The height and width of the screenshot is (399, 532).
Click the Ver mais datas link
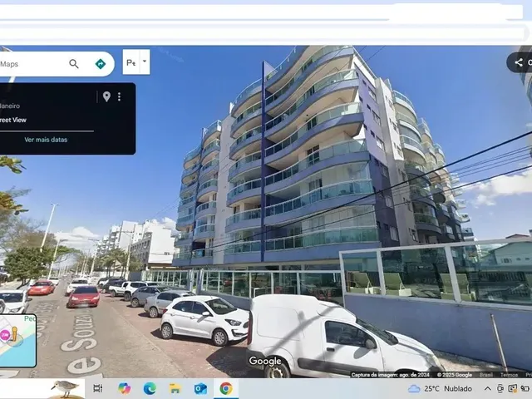pos(46,140)
